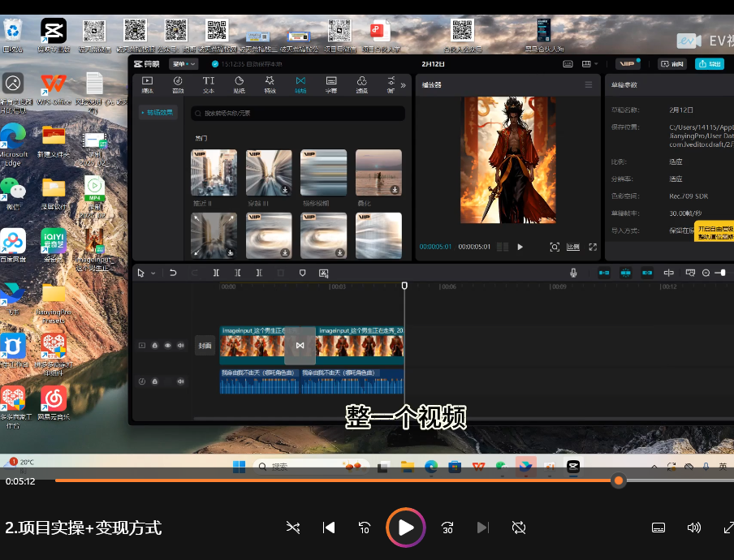Click the comment/preview icon in timeline toolbar
This screenshot has width=734, height=560.
pos(690,273)
